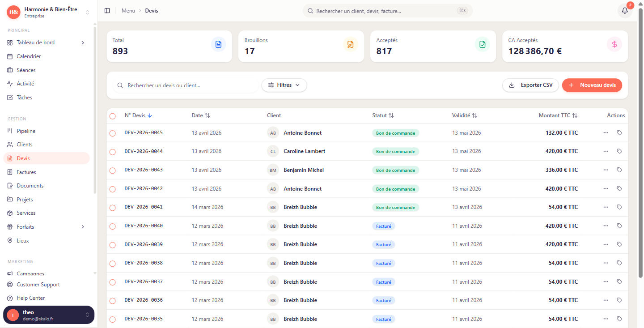Click the Total quotes document icon
The height and width of the screenshot is (328, 644).
tap(218, 44)
